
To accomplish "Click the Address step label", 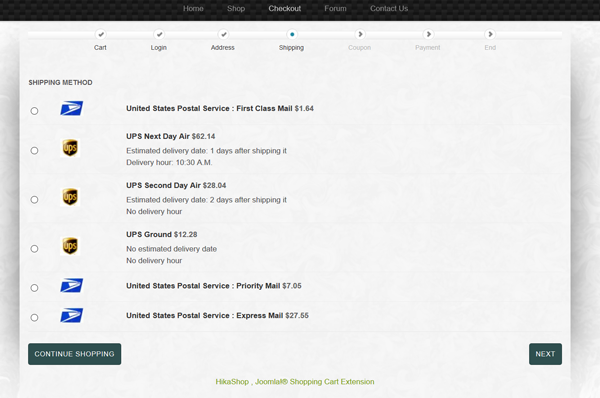I will 223,47.
